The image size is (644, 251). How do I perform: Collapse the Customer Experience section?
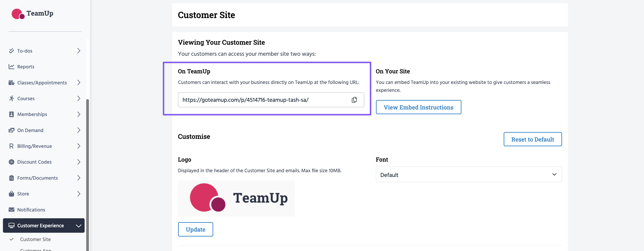point(79,226)
